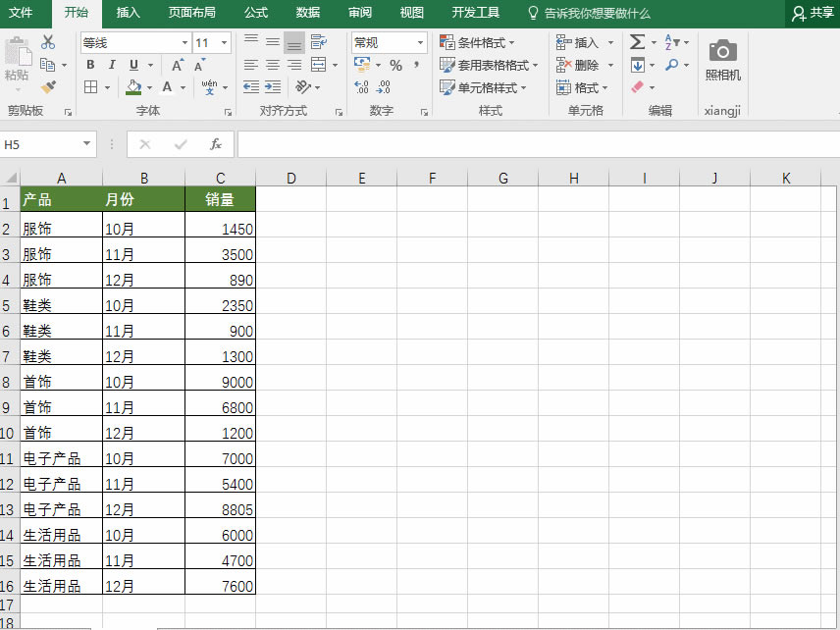Viewport: 840px width, 630px height.
Task: Activate the Find magnifier icon
Action: click(x=670, y=65)
